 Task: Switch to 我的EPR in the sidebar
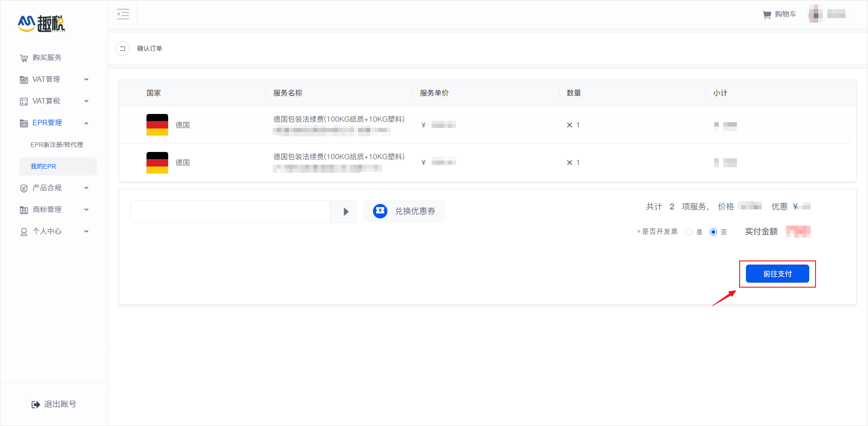coord(43,166)
